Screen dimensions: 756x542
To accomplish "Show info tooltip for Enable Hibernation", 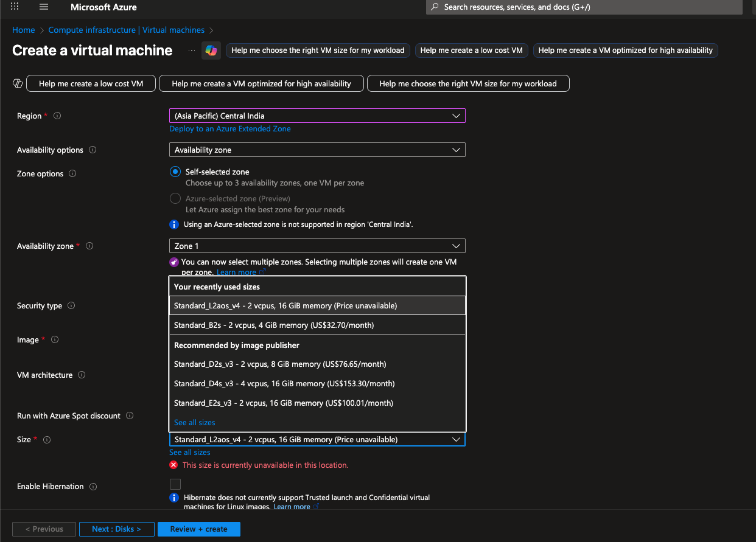I will (x=93, y=486).
